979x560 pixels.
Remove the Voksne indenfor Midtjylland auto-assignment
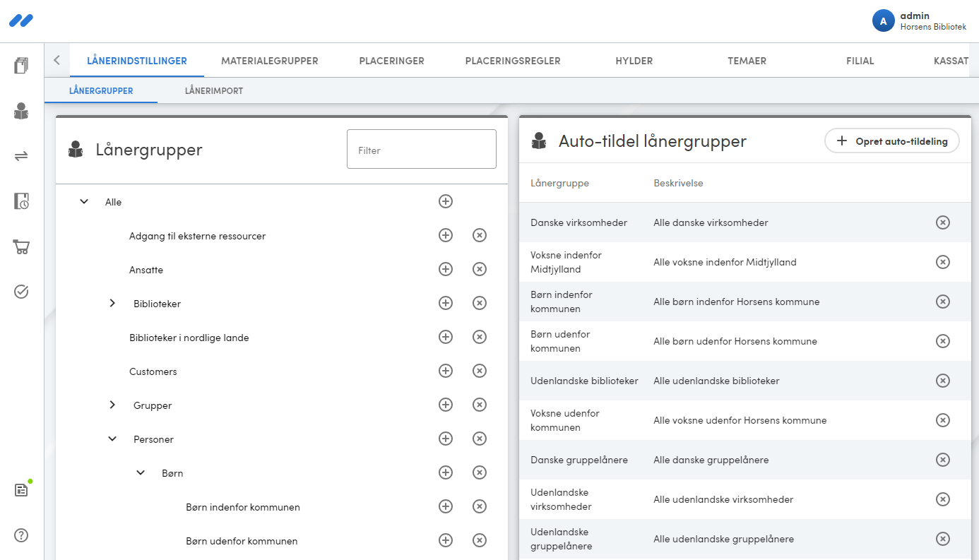[943, 262]
